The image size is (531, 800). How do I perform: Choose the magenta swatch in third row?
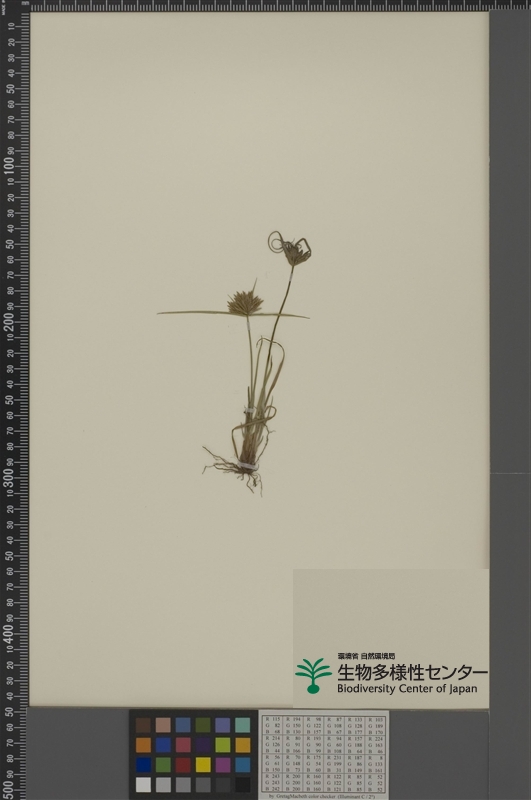click(223, 765)
